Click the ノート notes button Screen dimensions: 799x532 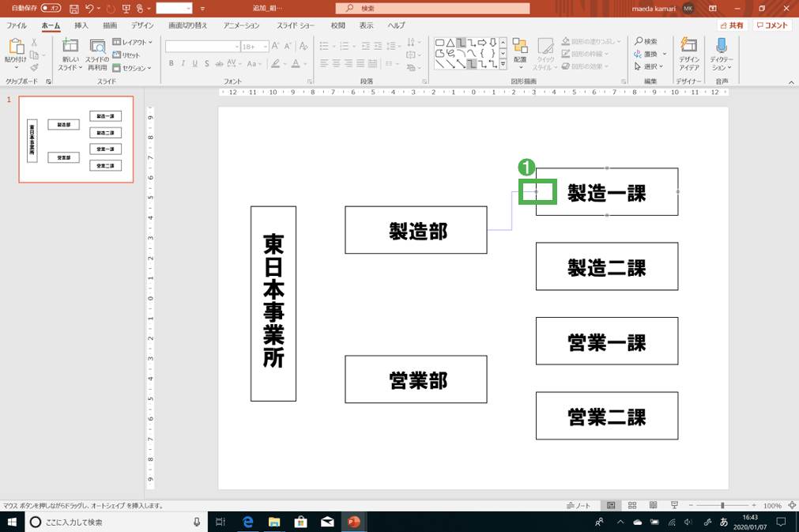pos(579,505)
